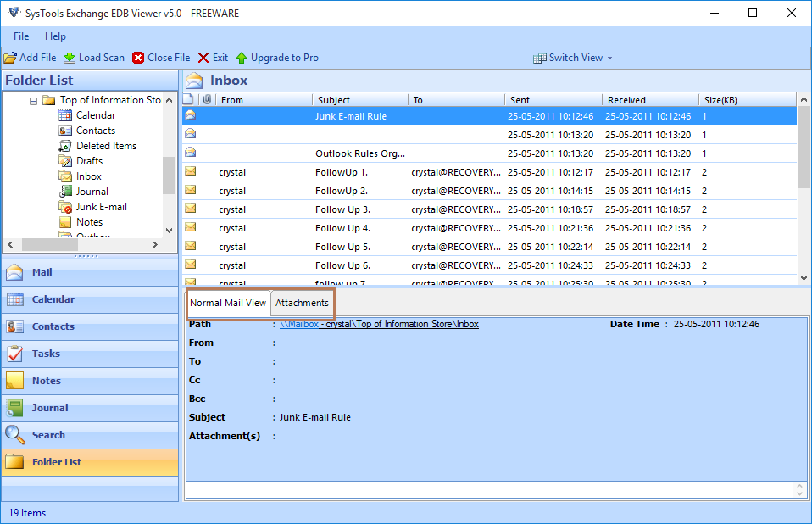
Task: Click the Notes yellow icon in navigation pane
Action: 14,381
